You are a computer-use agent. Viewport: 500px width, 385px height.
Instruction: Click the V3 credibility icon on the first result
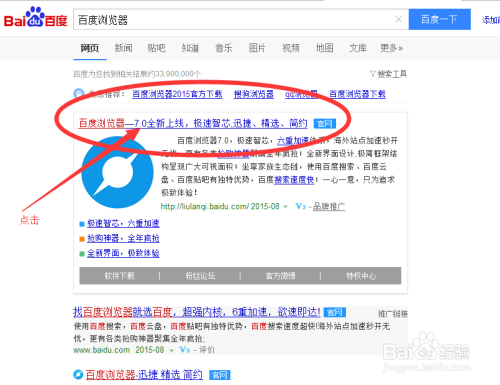pos(300,206)
